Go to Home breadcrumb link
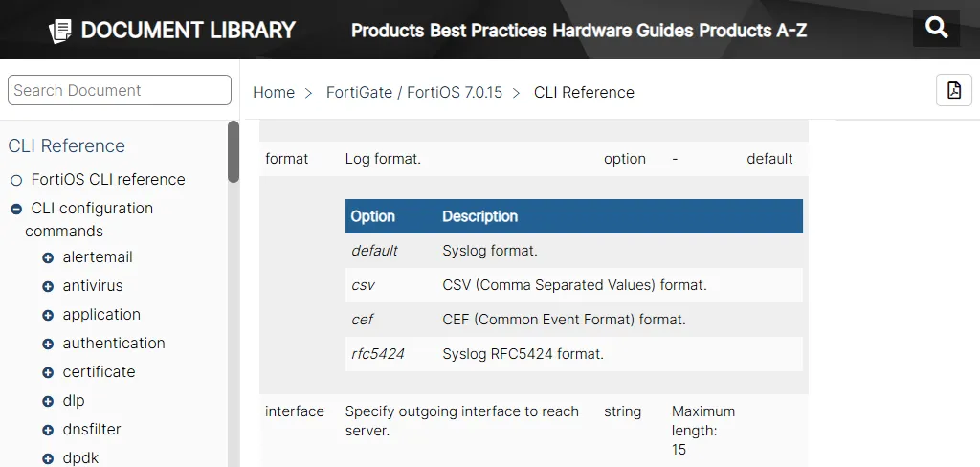Viewport: 980px width, 467px height. coord(274,92)
